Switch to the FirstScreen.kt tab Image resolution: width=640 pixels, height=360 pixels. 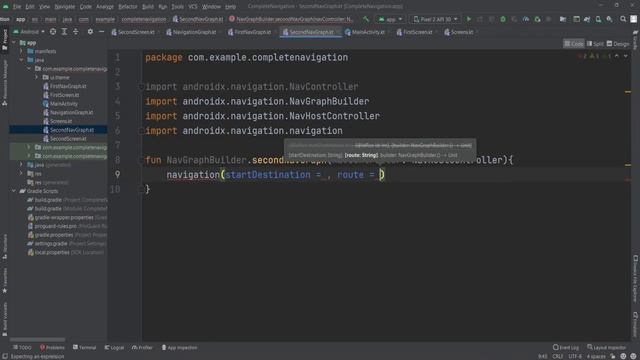pos(417,32)
